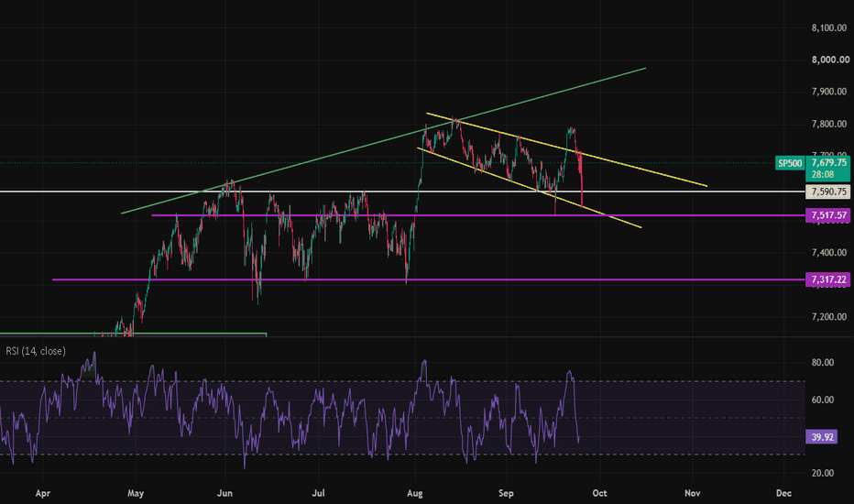
Task: Select the upper purple horizontal support line
Action: pyautogui.click(x=478, y=215)
